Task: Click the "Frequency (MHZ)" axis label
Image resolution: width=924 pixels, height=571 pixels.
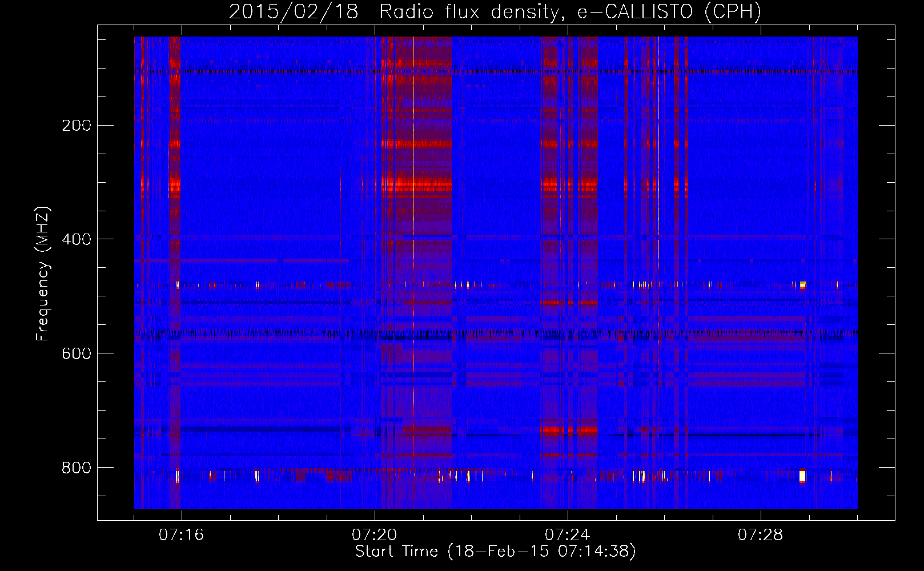Action: tap(43, 274)
